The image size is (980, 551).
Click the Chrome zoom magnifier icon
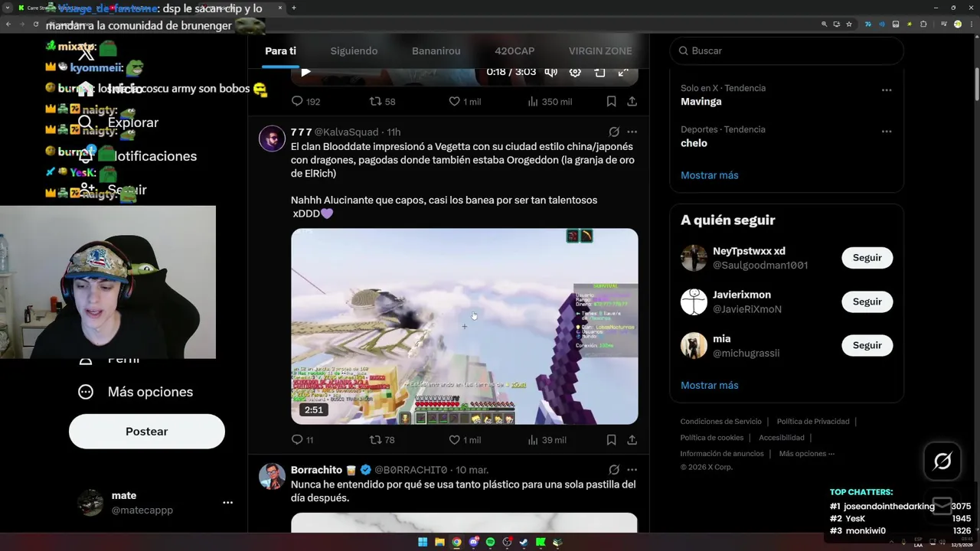click(824, 24)
